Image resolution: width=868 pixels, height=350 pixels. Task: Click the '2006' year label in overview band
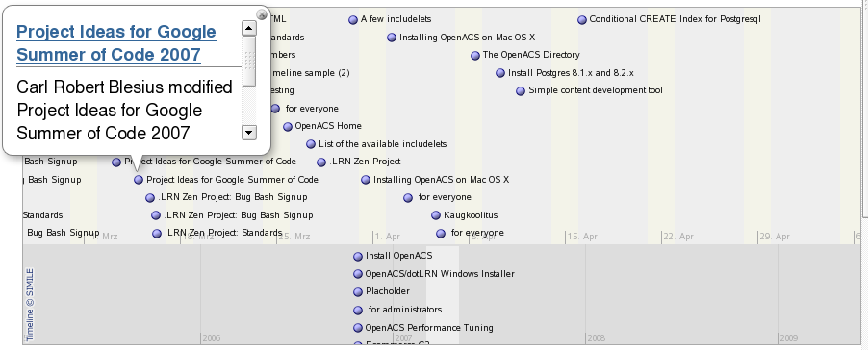[212, 337]
